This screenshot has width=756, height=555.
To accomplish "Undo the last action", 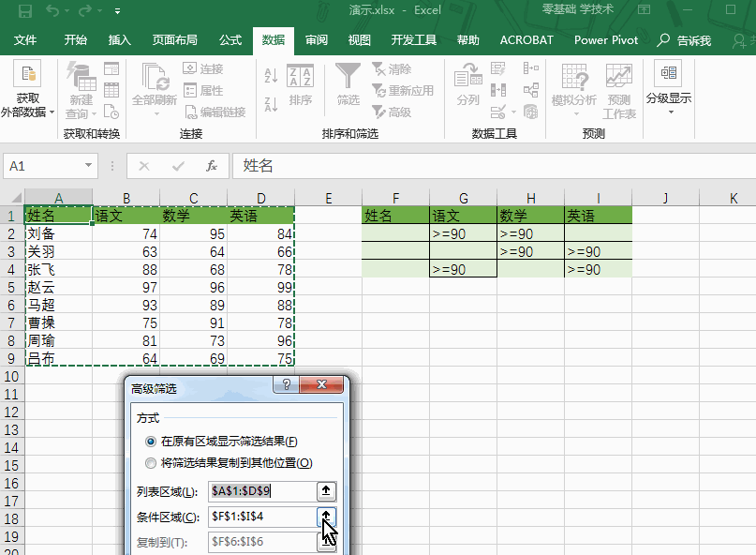I will point(53,10).
